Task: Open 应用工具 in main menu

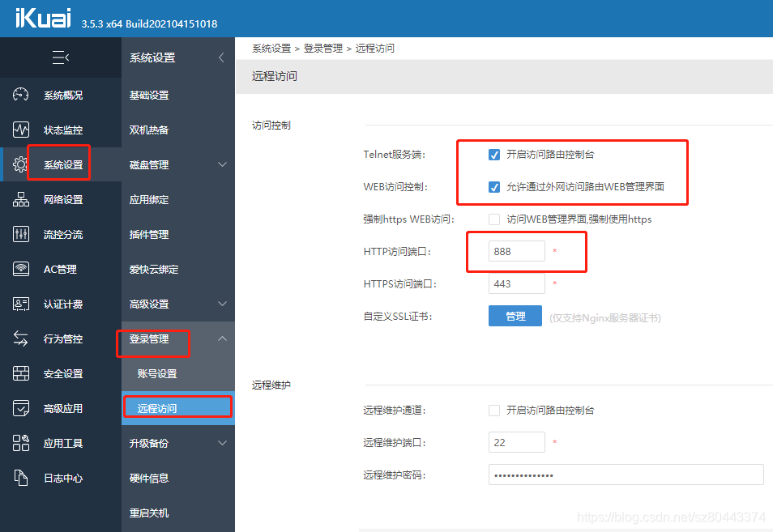Action: coord(63,444)
